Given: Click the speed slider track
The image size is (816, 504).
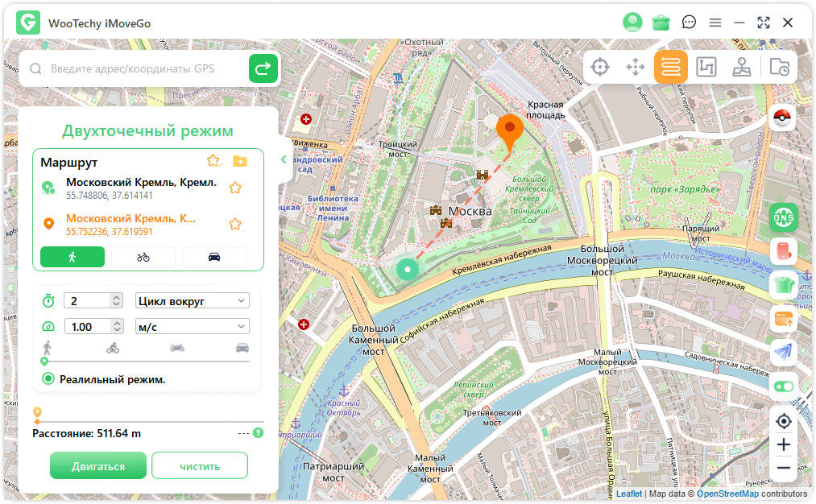Looking at the screenshot, I should click(x=145, y=361).
